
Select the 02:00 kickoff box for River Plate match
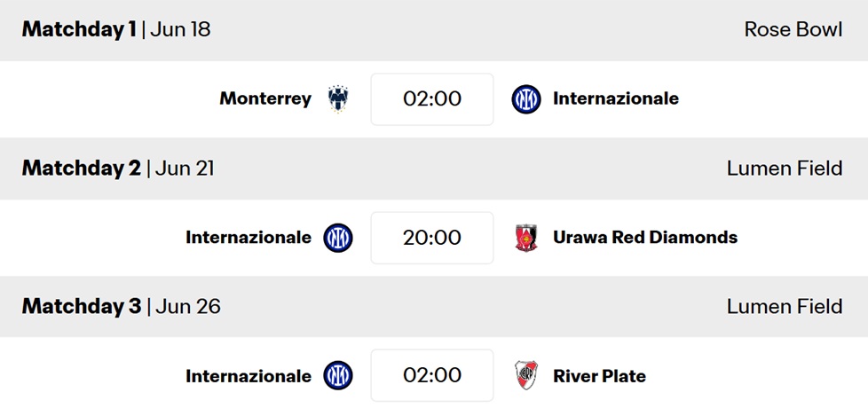432,375
